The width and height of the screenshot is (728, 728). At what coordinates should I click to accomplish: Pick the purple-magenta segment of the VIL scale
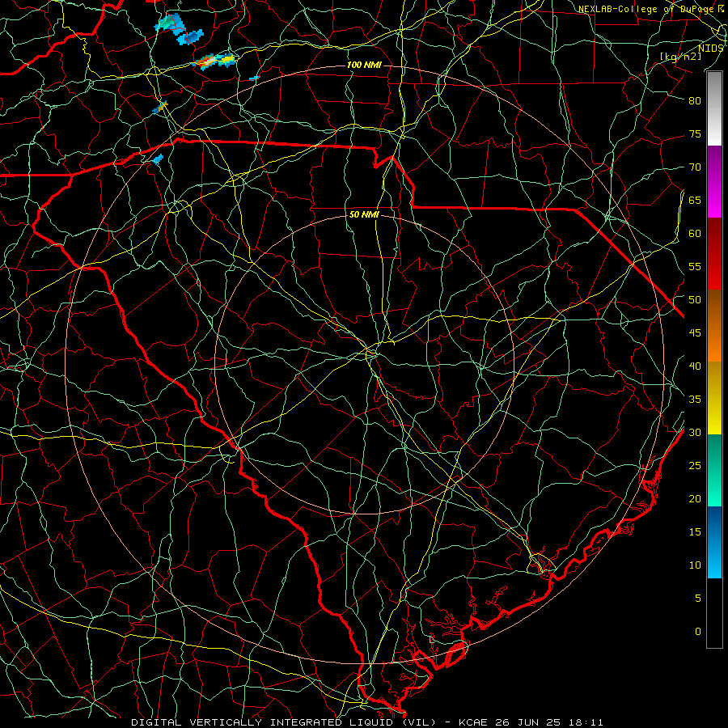tap(714, 181)
